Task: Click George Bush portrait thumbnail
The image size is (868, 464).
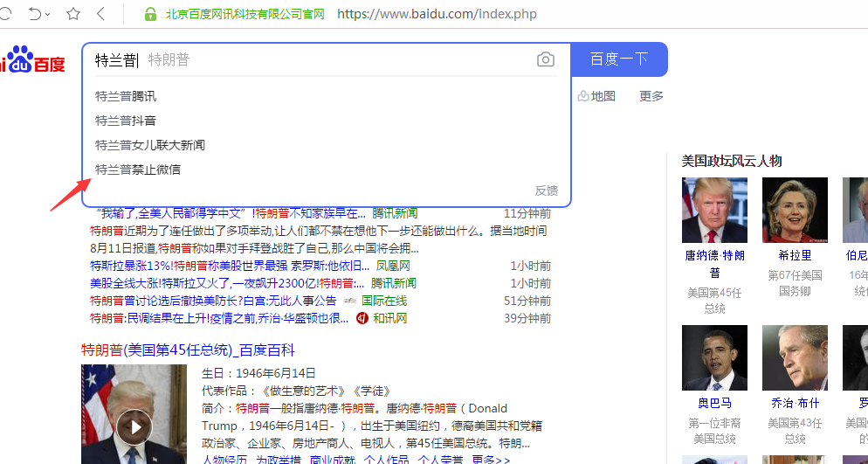Action: coord(795,357)
